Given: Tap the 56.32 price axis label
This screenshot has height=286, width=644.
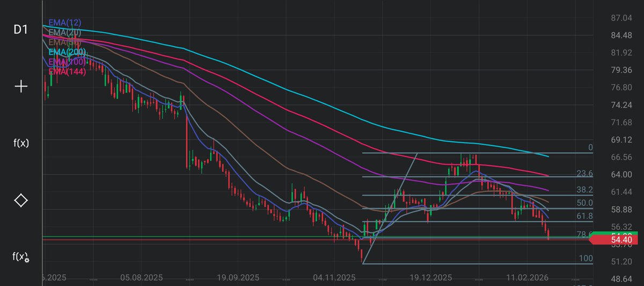Looking at the screenshot, I should 621,227.
